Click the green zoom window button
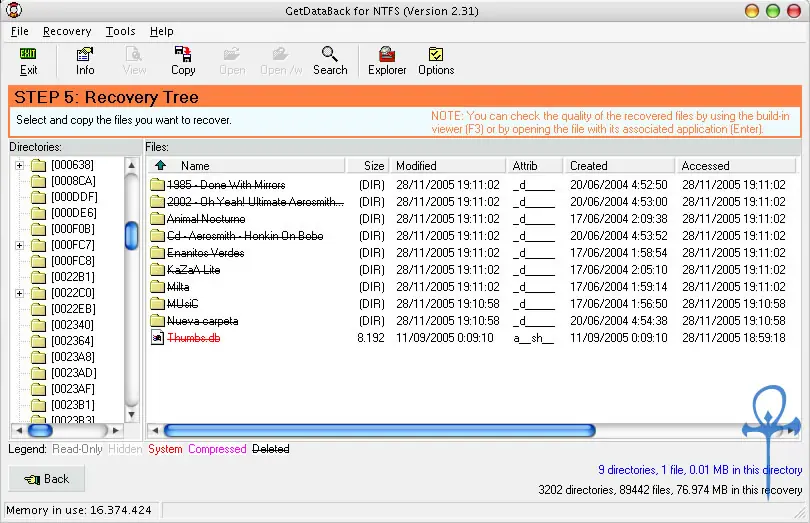Screen dimensions: 810x523 coord(773,11)
